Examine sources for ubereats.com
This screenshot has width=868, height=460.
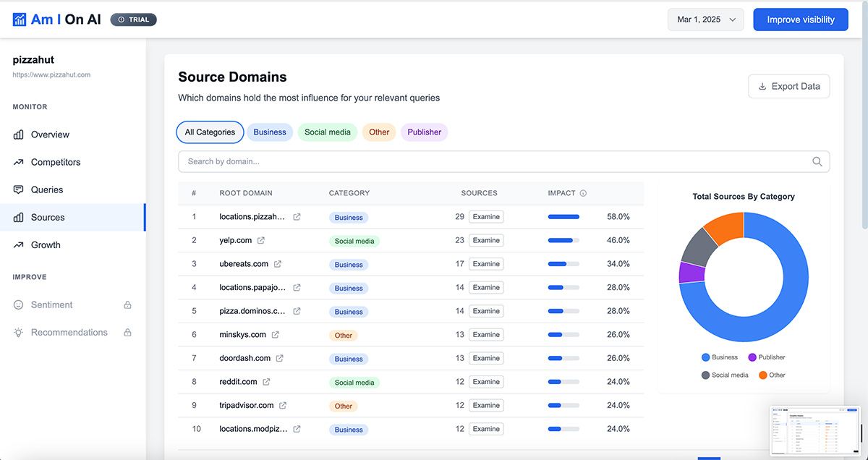pyautogui.click(x=486, y=264)
